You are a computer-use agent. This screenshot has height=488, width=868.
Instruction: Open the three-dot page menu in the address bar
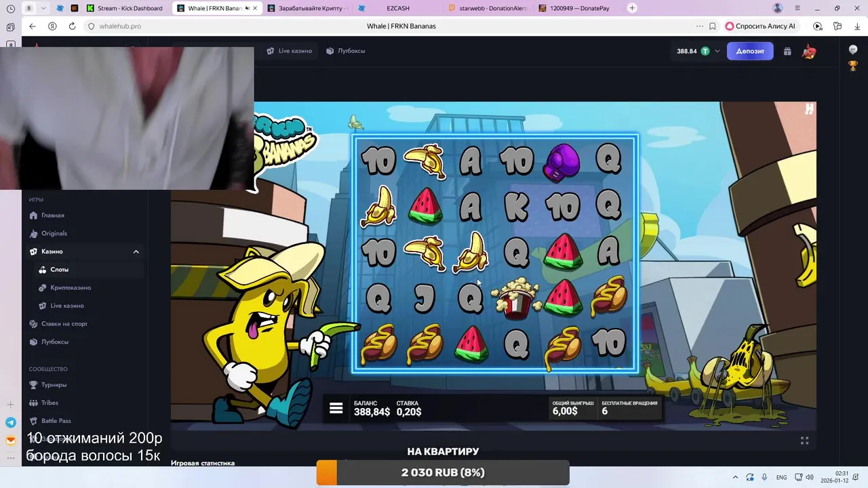point(699,26)
